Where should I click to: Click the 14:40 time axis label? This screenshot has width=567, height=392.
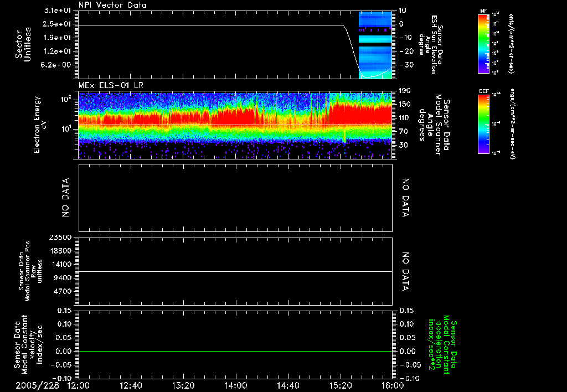click(288, 385)
